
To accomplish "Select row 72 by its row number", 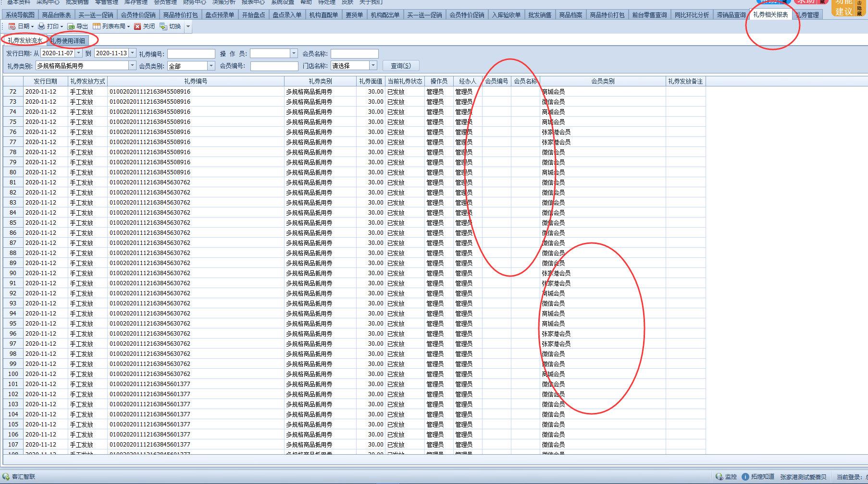I will tap(13, 92).
